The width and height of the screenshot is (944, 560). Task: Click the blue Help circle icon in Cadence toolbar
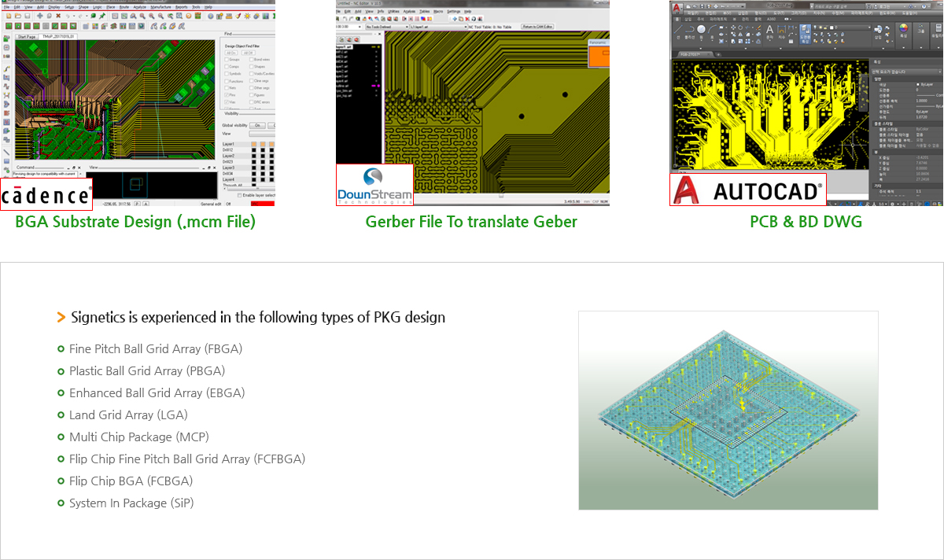pos(211,16)
